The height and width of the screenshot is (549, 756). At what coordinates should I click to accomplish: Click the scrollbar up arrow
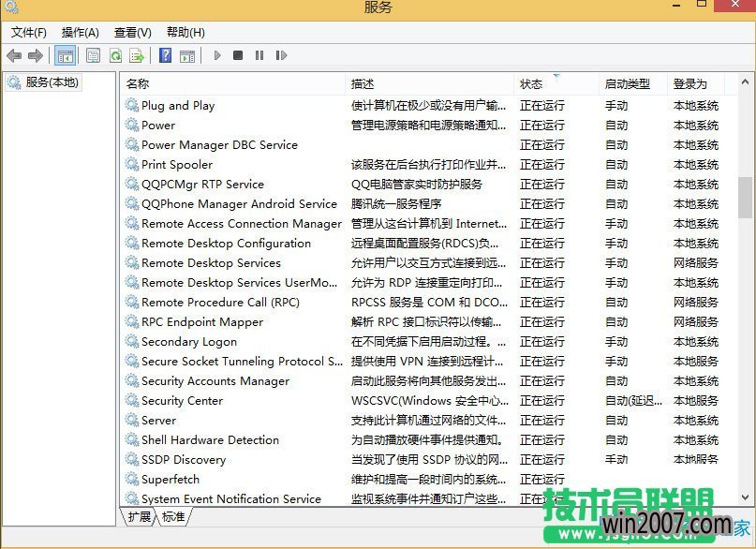click(x=745, y=82)
